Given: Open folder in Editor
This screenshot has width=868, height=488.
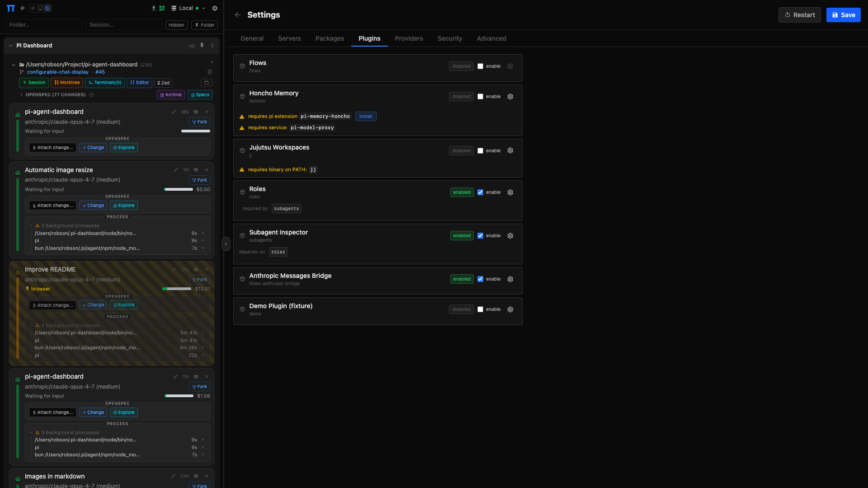Looking at the screenshot, I should pyautogui.click(x=139, y=83).
